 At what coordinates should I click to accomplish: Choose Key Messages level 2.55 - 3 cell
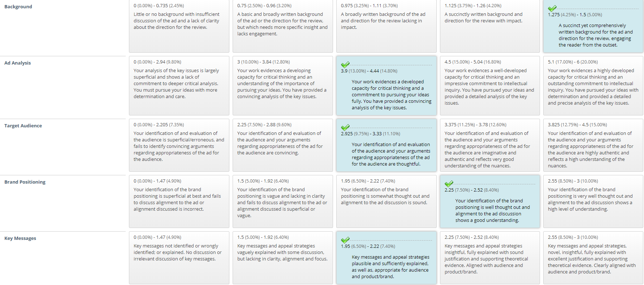tap(593, 258)
